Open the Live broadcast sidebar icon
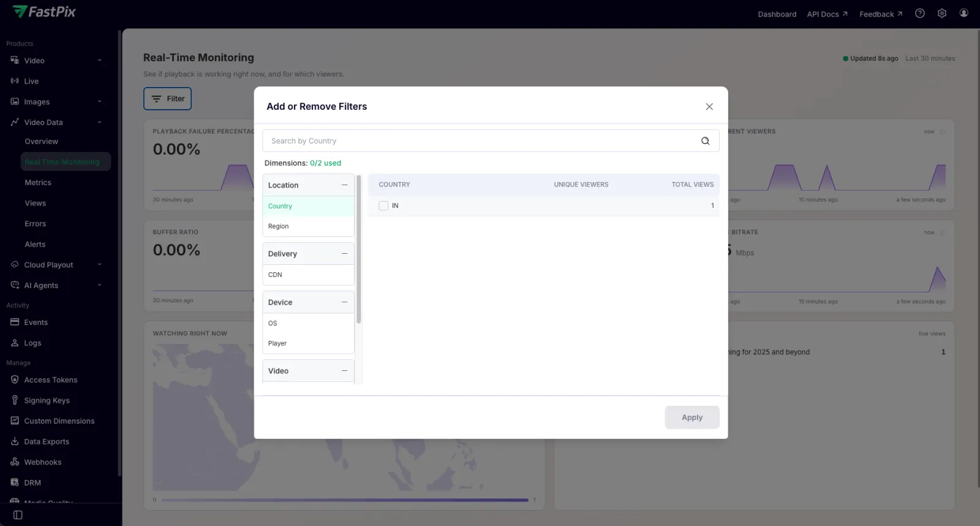The image size is (980, 526). pyautogui.click(x=15, y=81)
